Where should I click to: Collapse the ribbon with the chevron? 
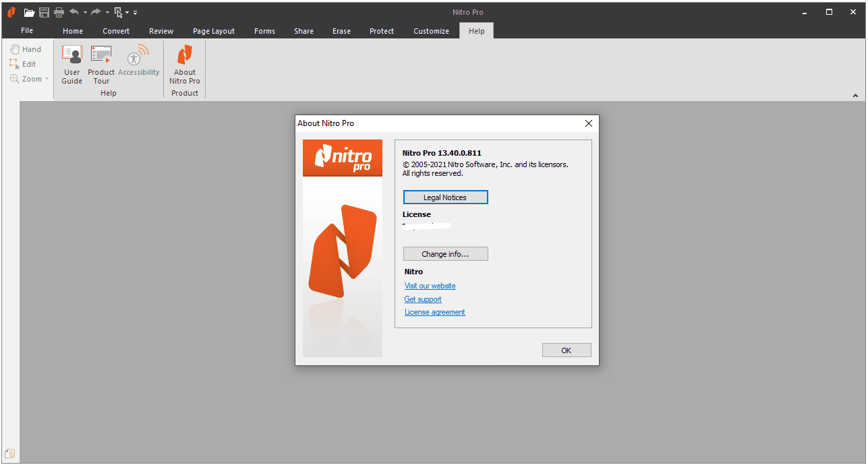pos(856,96)
